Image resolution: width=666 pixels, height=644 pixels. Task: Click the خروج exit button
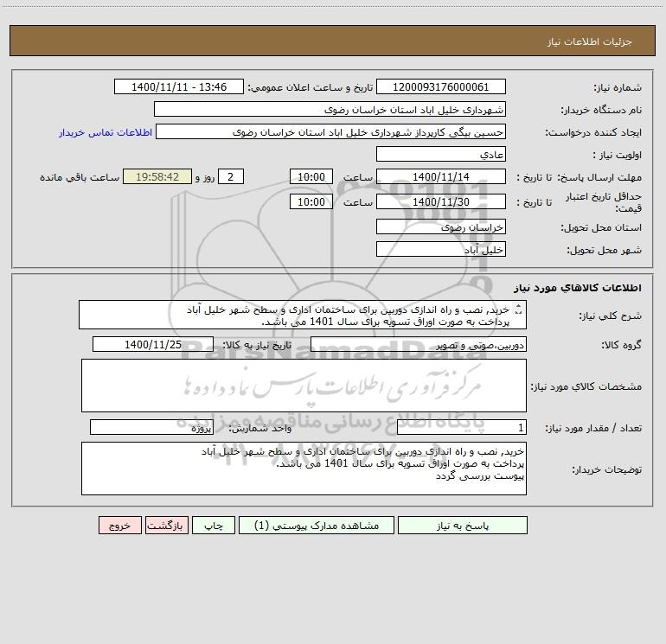(119, 526)
